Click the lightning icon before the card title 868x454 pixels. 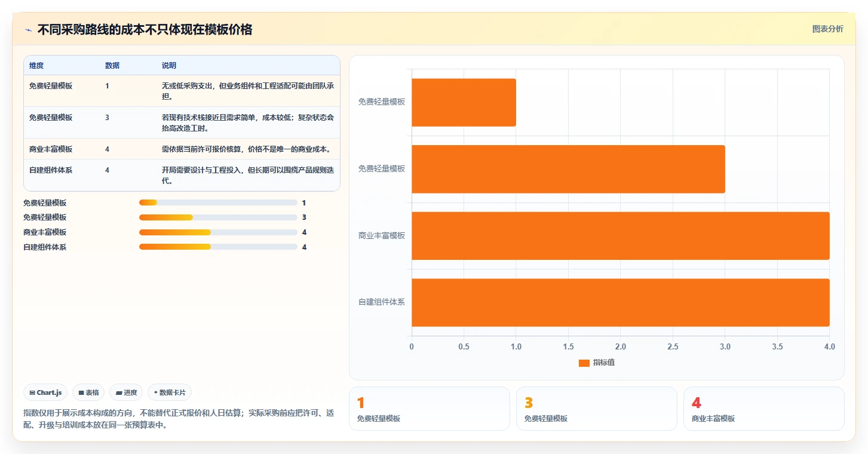coord(28,30)
